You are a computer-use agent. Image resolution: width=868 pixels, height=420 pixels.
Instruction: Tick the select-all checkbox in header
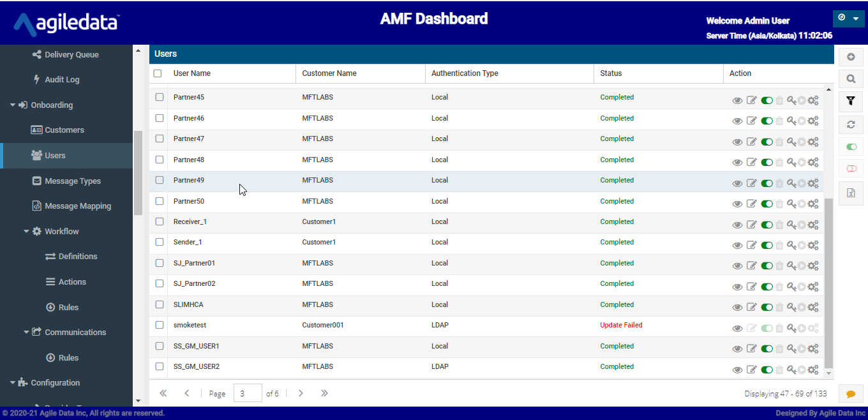point(158,73)
